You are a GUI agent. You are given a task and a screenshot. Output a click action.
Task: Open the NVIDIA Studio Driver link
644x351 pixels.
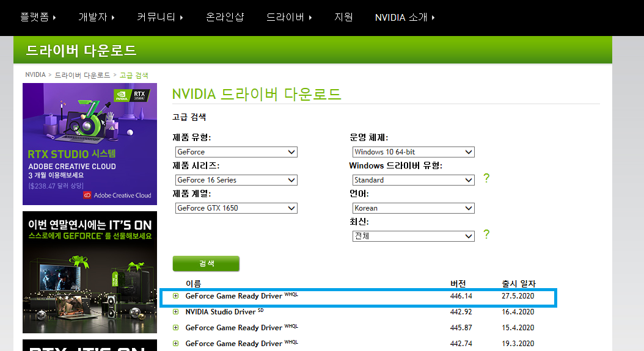coord(221,312)
